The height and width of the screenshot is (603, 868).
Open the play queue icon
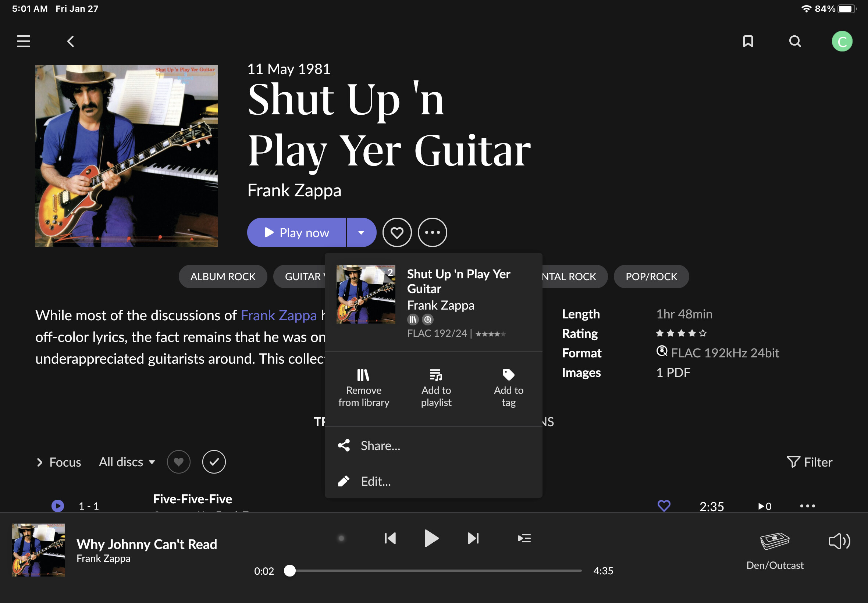click(x=524, y=538)
